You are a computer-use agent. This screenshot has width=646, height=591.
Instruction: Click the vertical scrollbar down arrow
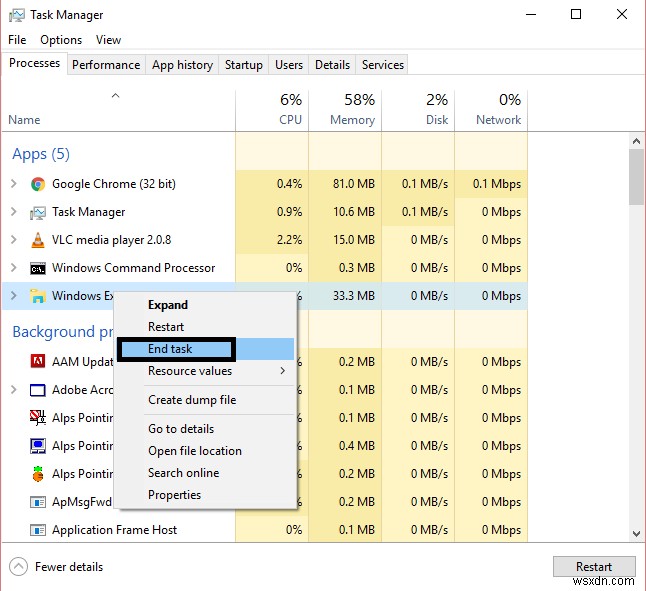636,535
